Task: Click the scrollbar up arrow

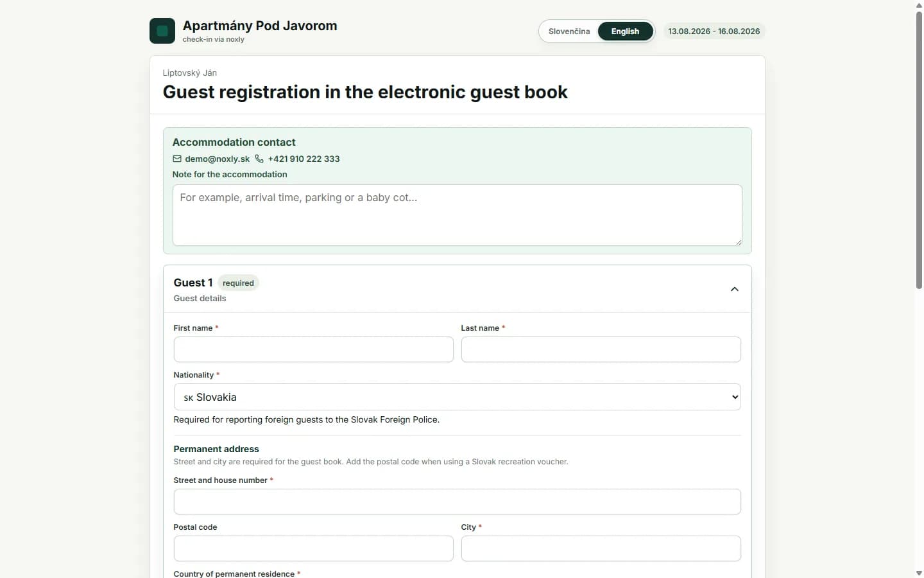Action: (x=919, y=4)
